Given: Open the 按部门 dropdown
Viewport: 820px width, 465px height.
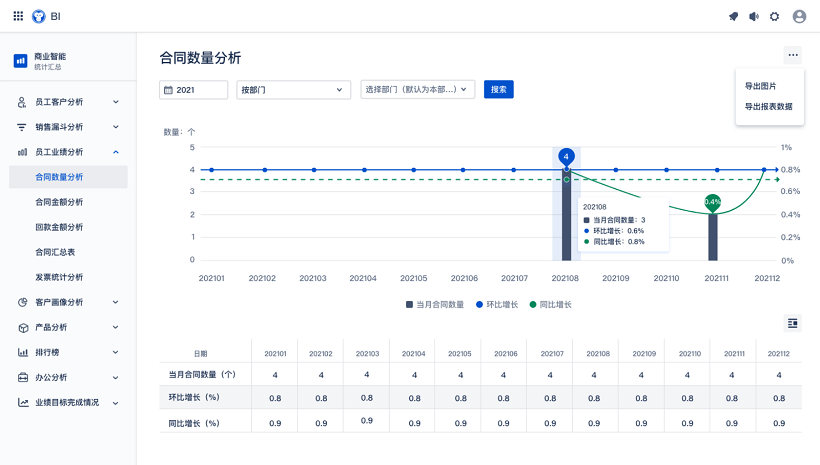Looking at the screenshot, I should 293,90.
